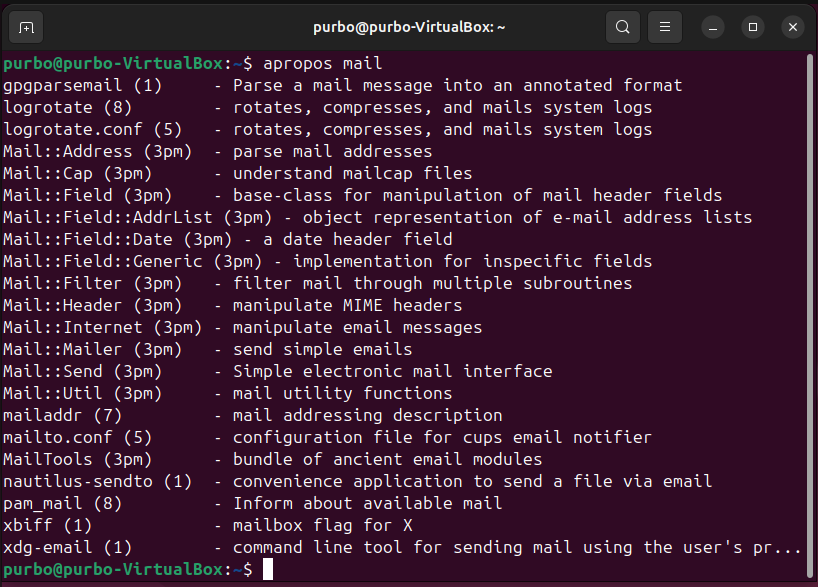Click the 'xdg-email (1)' entry
818x587 pixels.
pos(67,547)
